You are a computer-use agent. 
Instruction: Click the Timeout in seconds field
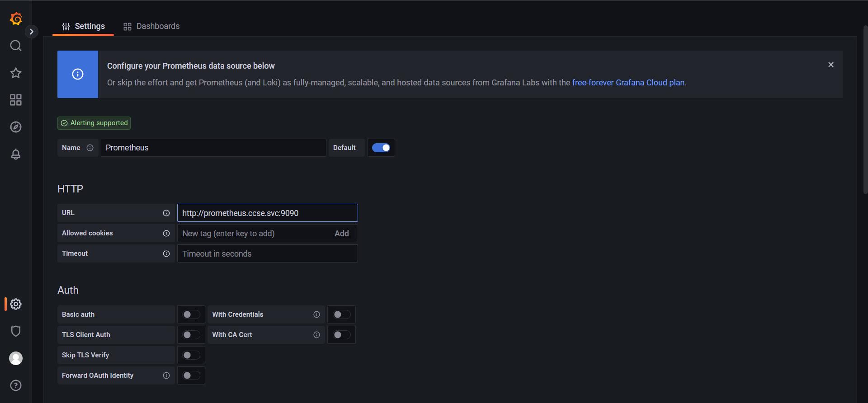click(268, 253)
